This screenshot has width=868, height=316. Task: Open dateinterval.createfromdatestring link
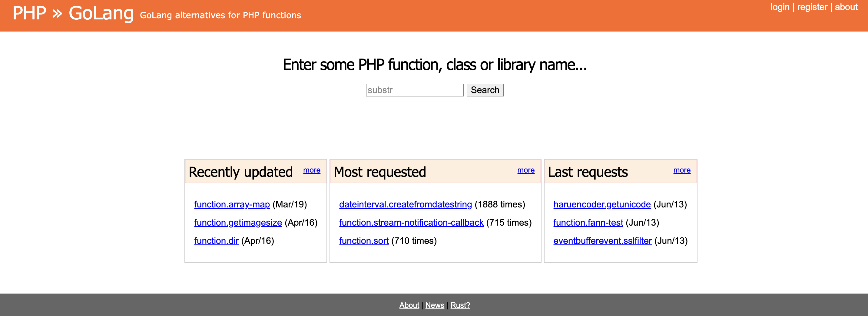click(405, 204)
